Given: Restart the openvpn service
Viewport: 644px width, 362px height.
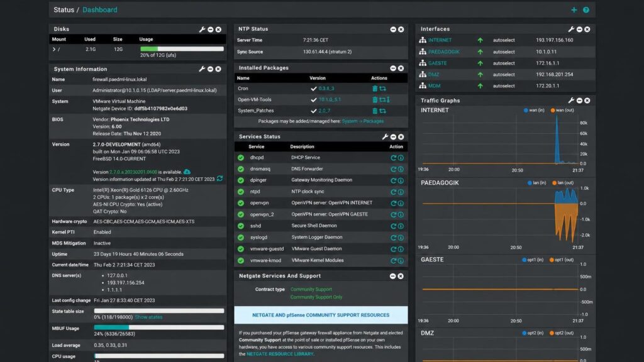Looking at the screenshot, I should click(394, 203).
